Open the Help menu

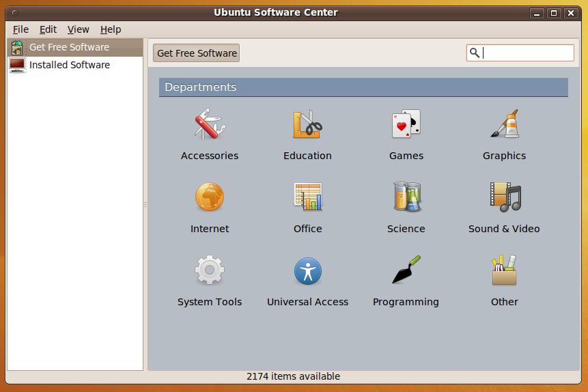click(110, 29)
